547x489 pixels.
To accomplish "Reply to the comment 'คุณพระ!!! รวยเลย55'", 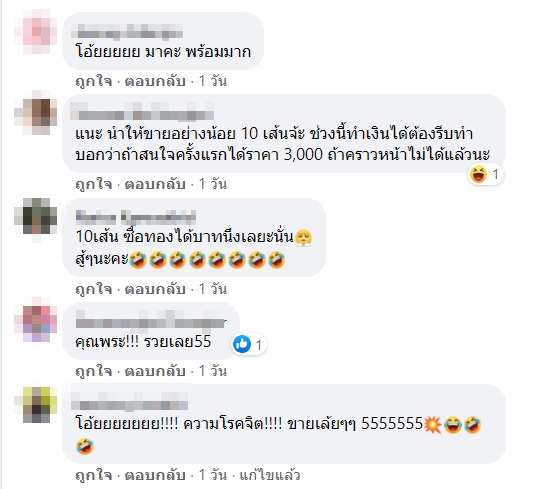I will 155,371.
